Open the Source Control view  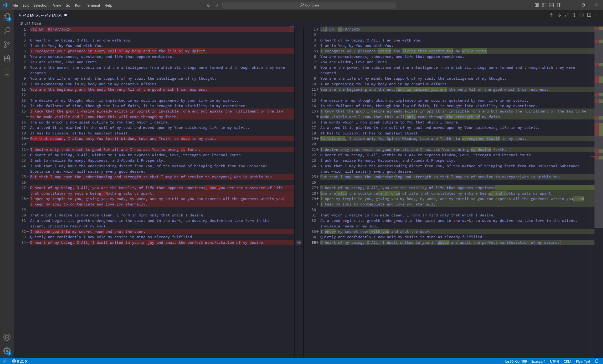tap(7, 44)
